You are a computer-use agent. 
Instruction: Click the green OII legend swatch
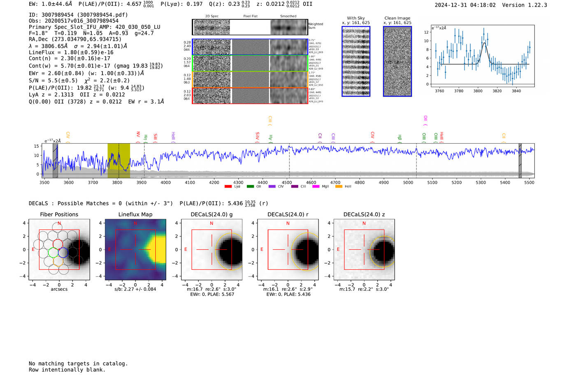[250, 187]
